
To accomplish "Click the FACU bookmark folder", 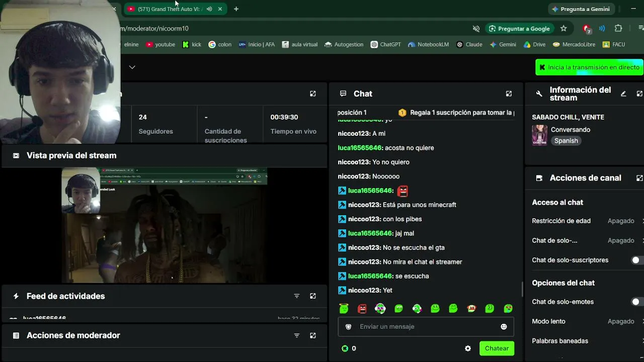I will pos(614,44).
